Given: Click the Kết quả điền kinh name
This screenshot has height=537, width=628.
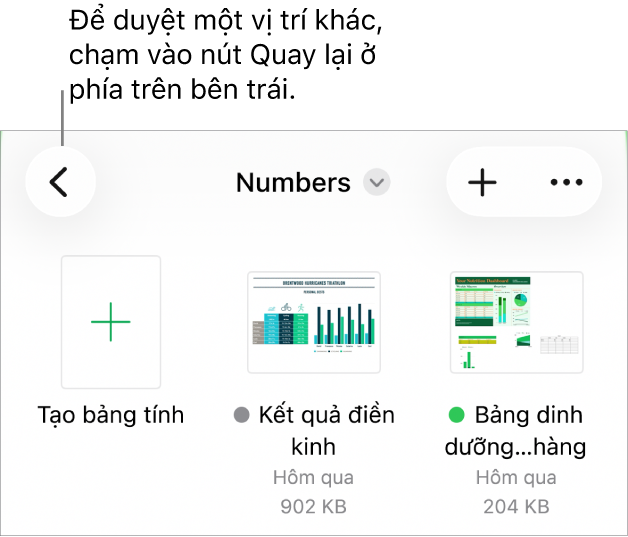Looking at the screenshot, I should click(x=326, y=430).
